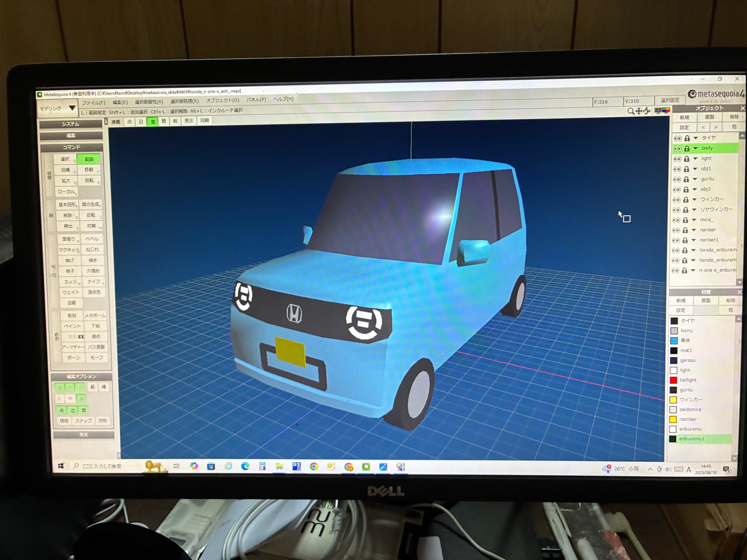Select the yellow namber material swatch
Image resolution: width=747 pixels, height=560 pixels.
point(673,419)
